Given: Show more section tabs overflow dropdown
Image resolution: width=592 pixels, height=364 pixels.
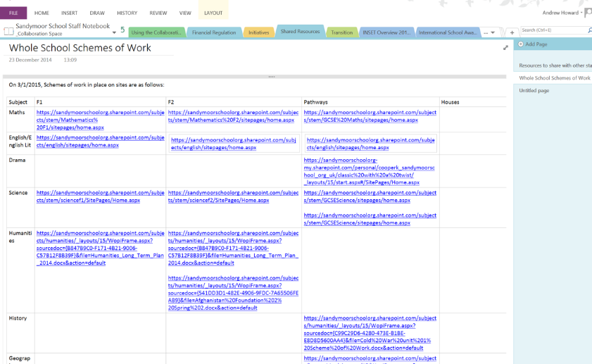Looking at the screenshot, I should pos(489,33).
